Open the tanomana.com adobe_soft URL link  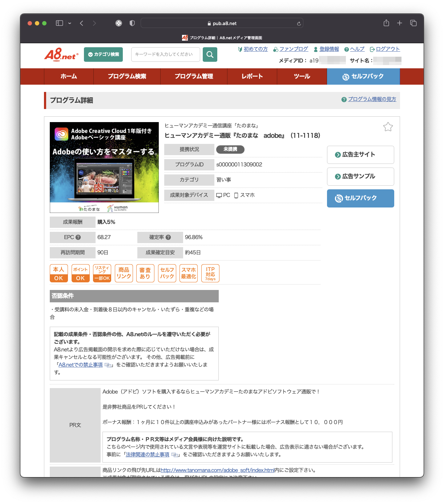217,470
